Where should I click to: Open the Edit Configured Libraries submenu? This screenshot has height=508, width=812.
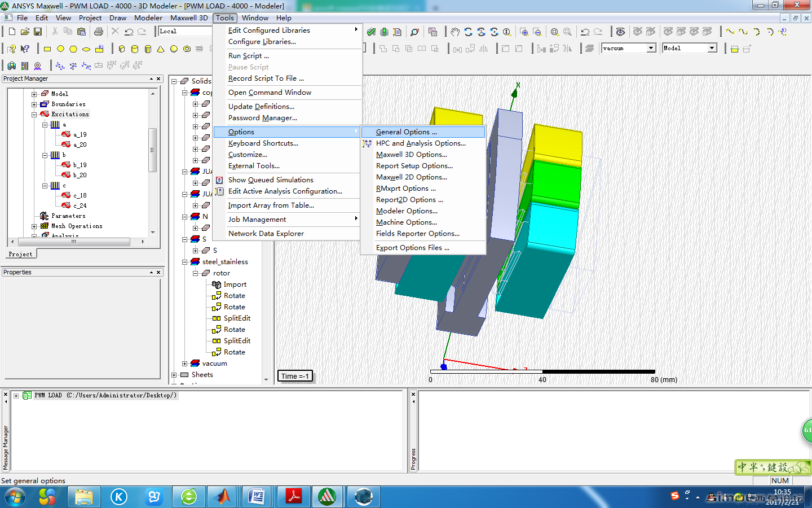point(287,30)
